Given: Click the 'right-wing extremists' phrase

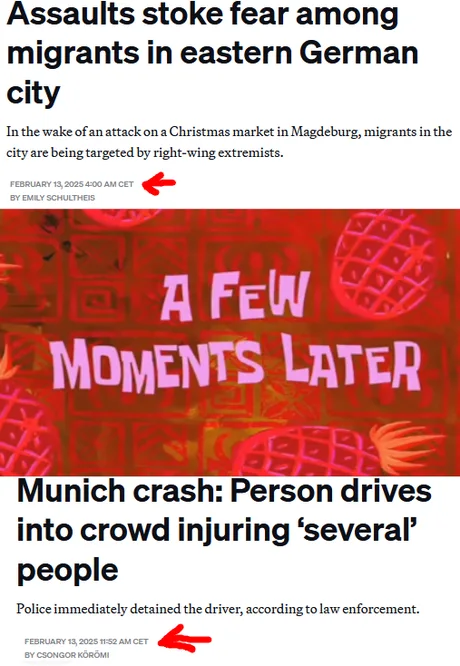Looking at the screenshot, I should (x=218, y=152).
